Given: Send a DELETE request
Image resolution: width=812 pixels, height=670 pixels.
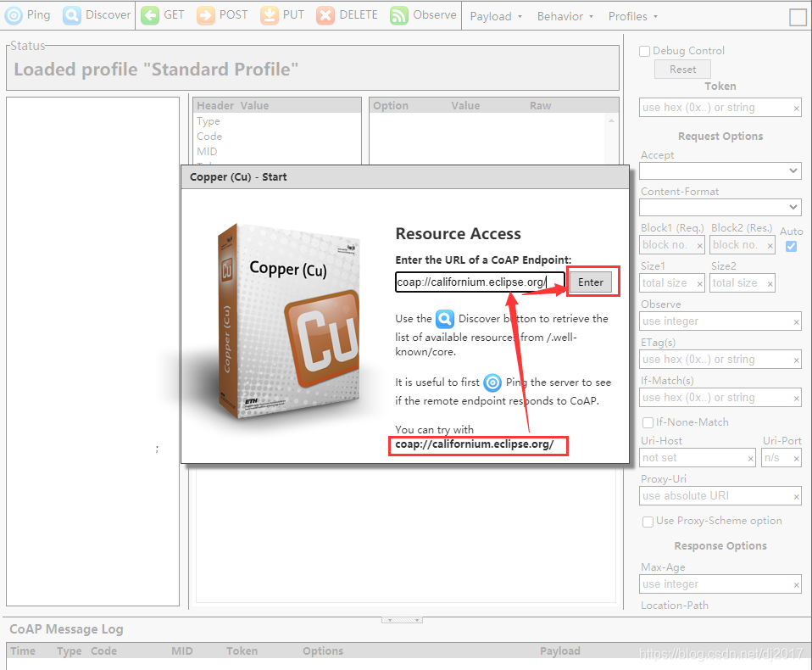Looking at the screenshot, I should point(347,15).
